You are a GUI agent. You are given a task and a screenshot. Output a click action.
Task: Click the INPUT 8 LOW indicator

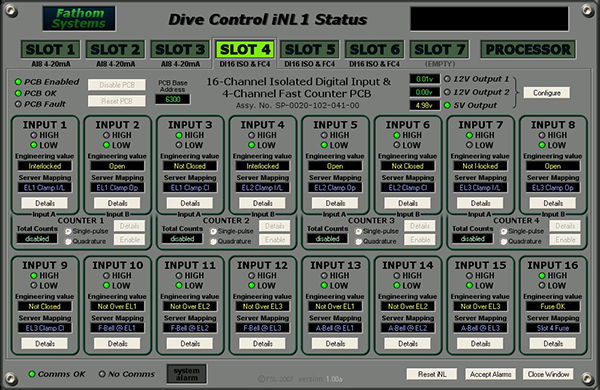(542, 145)
